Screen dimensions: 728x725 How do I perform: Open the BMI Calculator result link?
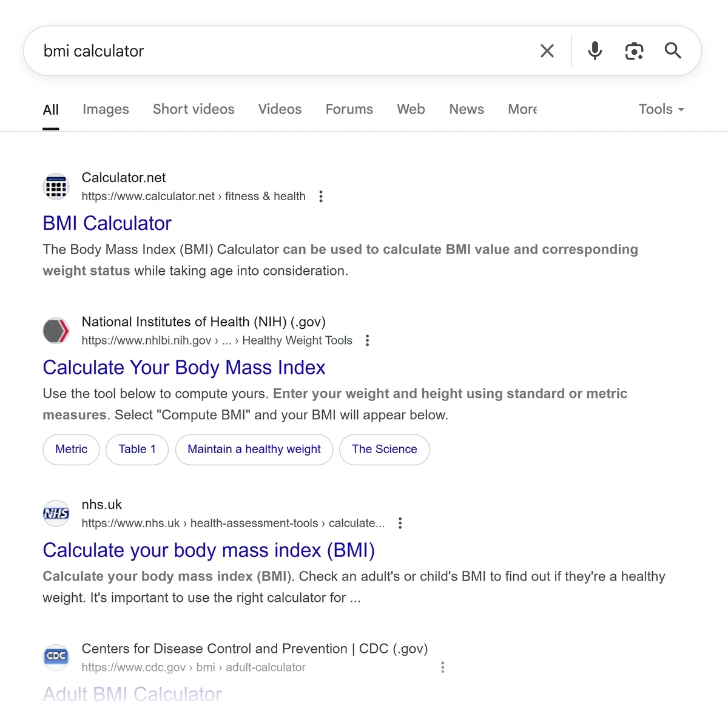click(x=107, y=223)
